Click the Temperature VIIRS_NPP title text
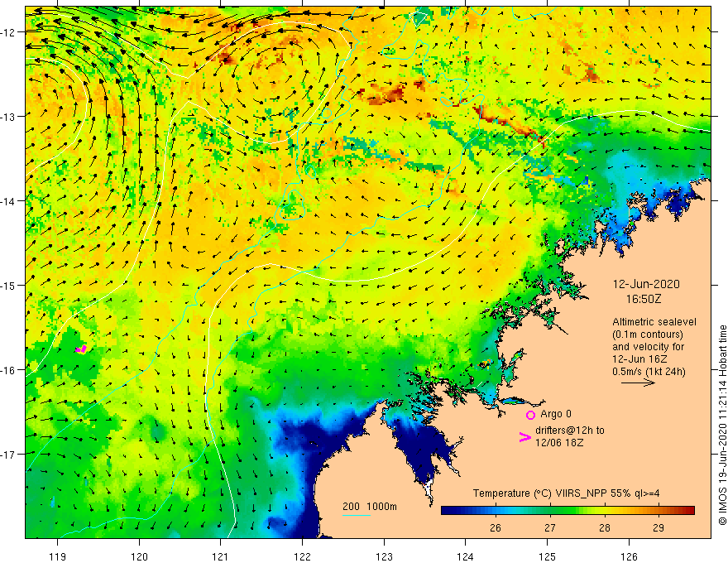Viewport: 728px width, 563px height. pyautogui.click(x=566, y=493)
